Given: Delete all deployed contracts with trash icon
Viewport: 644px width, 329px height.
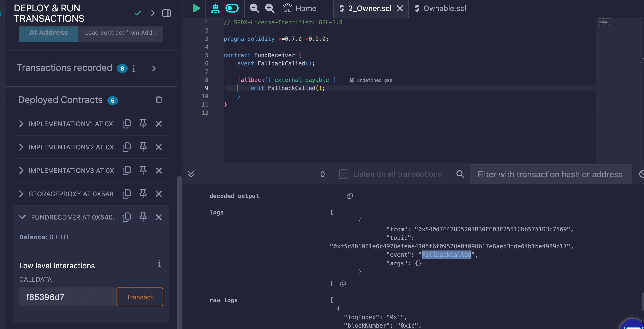Looking at the screenshot, I should click(x=159, y=99).
